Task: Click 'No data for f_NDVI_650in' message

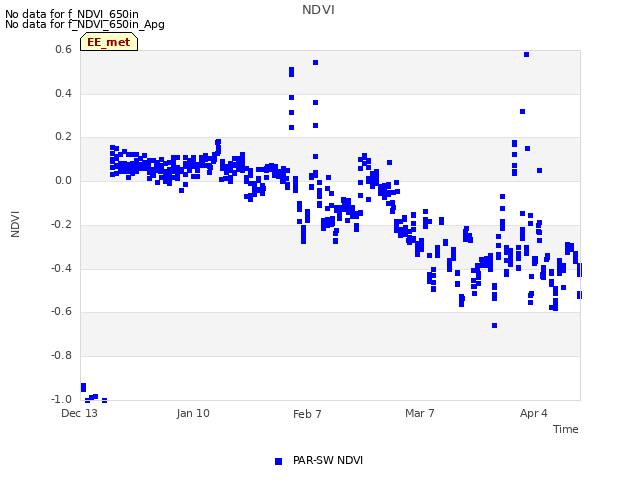Action: click(x=72, y=14)
